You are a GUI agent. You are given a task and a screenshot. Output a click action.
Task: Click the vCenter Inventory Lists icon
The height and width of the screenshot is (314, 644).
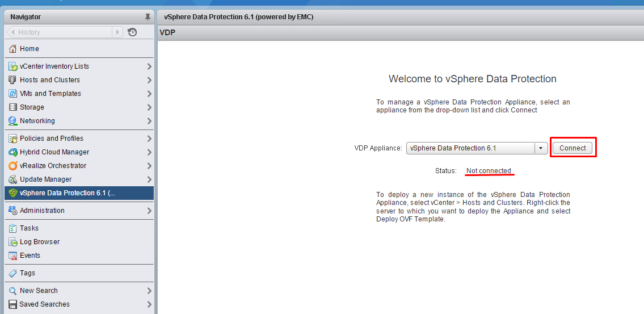point(12,66)
